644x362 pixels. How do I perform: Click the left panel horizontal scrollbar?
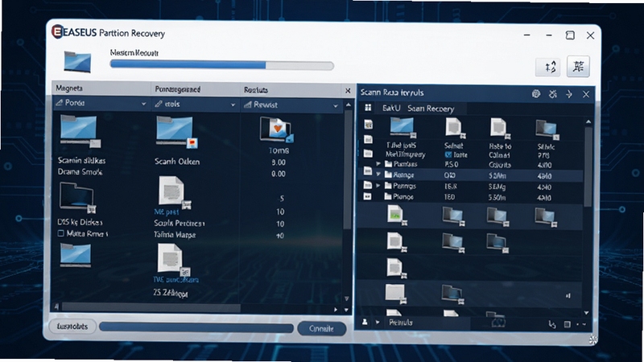pyautogui.click(x=151, y=307)
